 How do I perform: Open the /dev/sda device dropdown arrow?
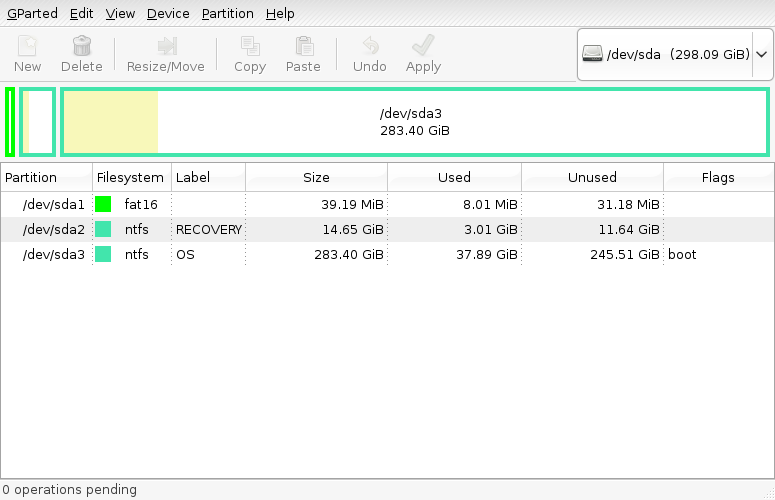(762, 54)
